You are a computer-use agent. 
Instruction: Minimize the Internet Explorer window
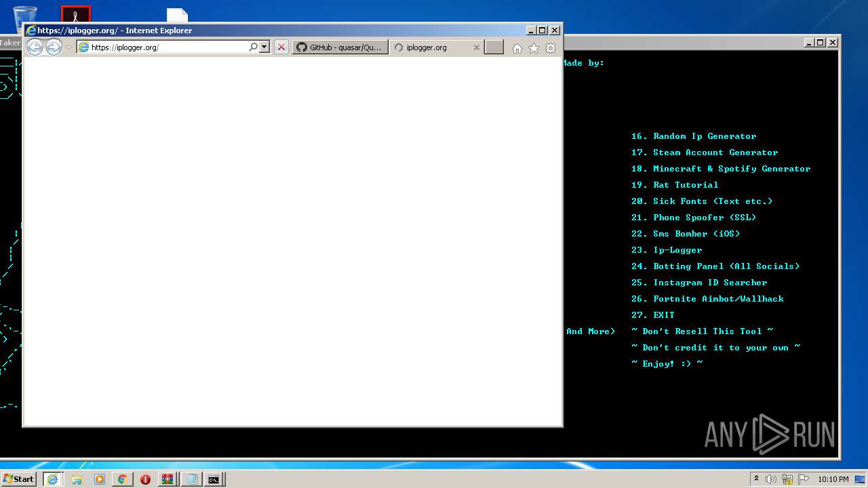531,30
